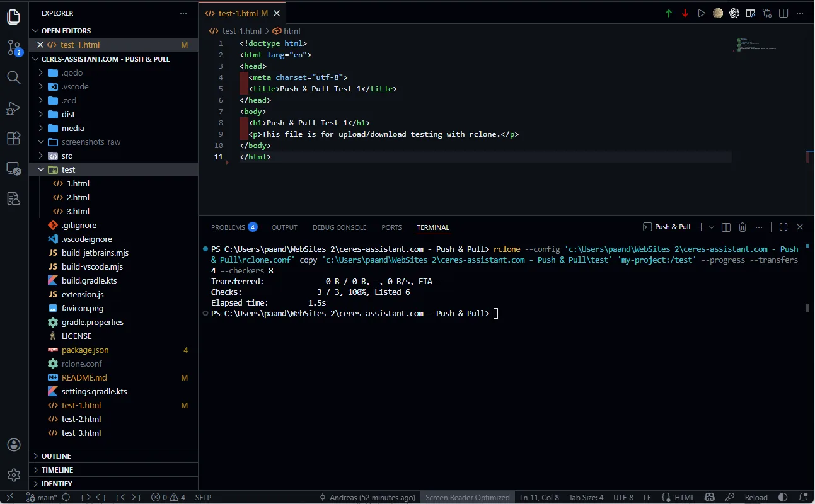Open terminal panel more actions ellipsis
This screenshot has width=815, height=504.
point(759,227)
